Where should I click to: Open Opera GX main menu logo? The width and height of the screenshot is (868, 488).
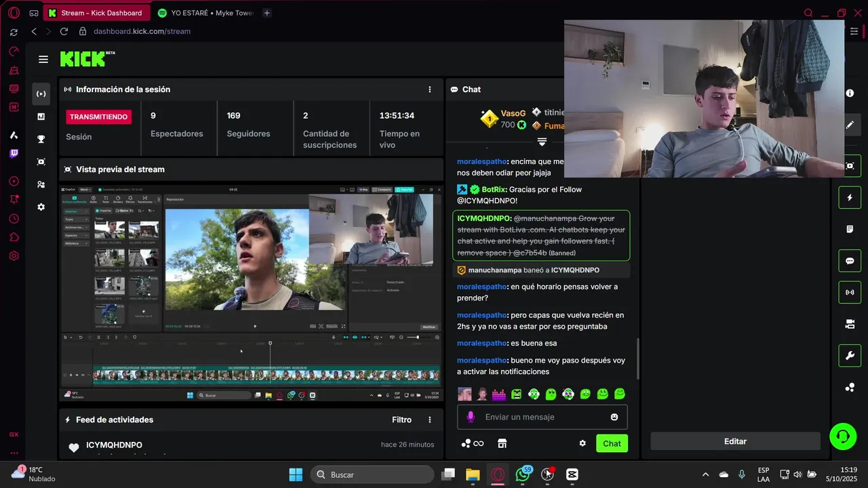tap(14, 13)
